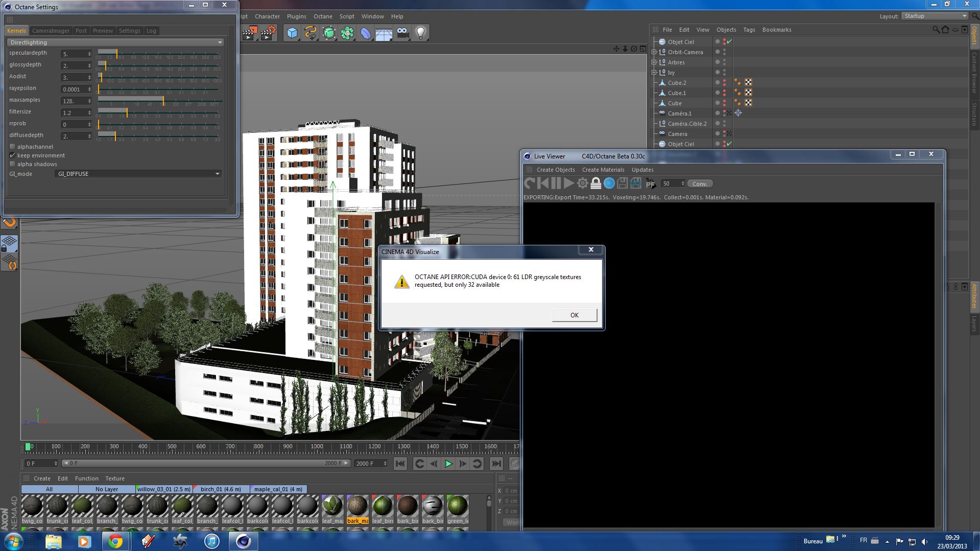Click the Windows Start orb

point(14,541)
